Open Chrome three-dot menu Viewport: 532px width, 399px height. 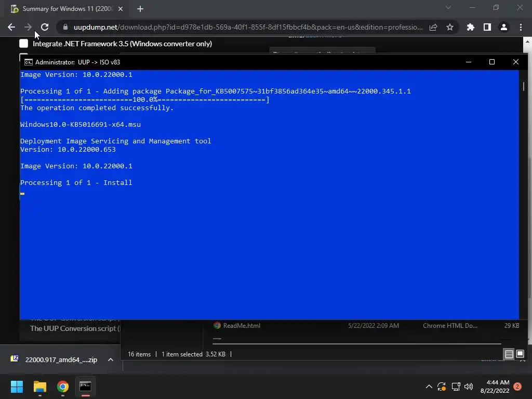pyautogui.click(x=521, y=27)
